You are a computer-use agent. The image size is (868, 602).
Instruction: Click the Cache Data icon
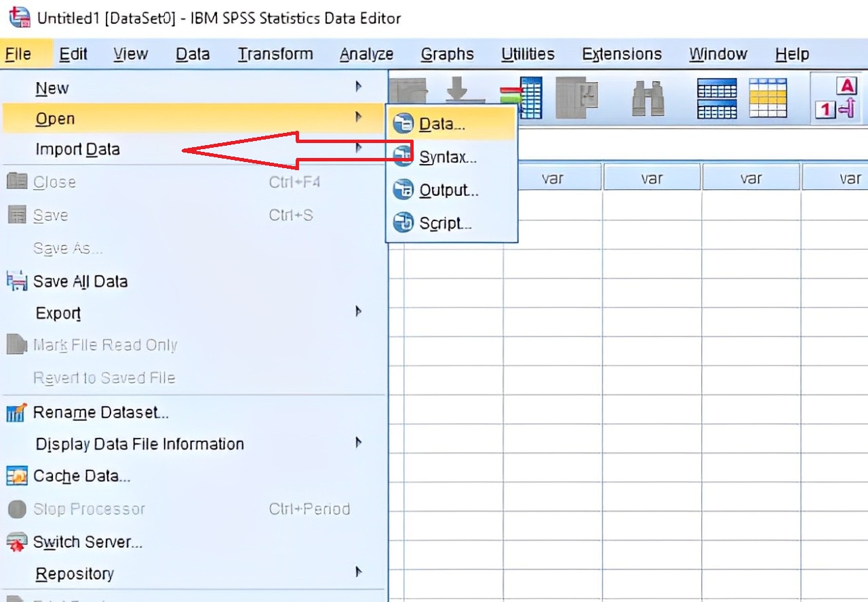[16, 476]
